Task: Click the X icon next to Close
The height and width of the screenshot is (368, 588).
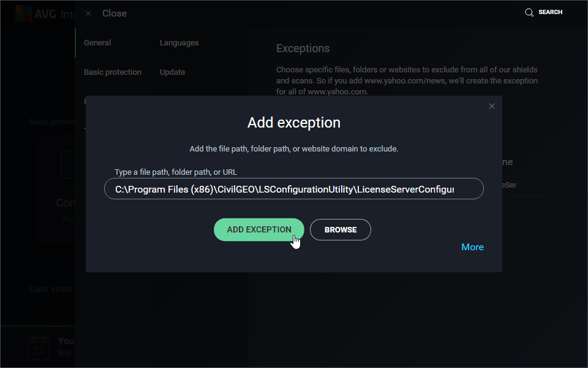Action: (88, 13)
